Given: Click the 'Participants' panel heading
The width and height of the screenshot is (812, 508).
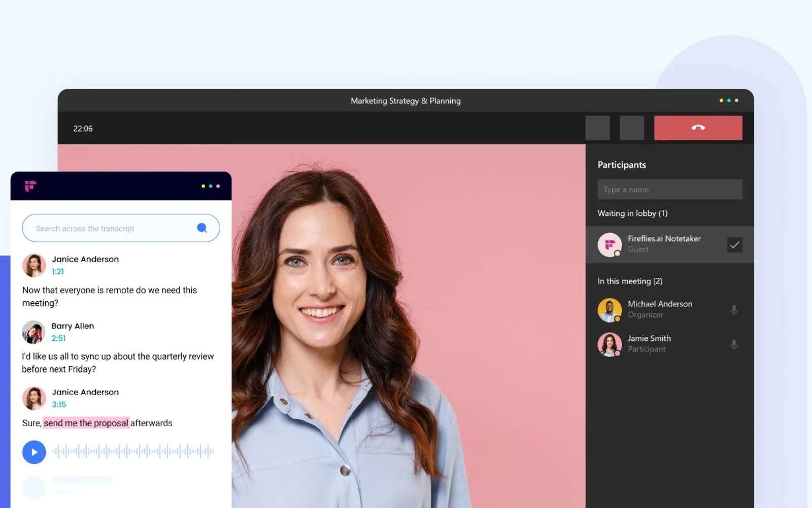Looking at the screenshot, I should pyautogui.click(x=622, y=165).
